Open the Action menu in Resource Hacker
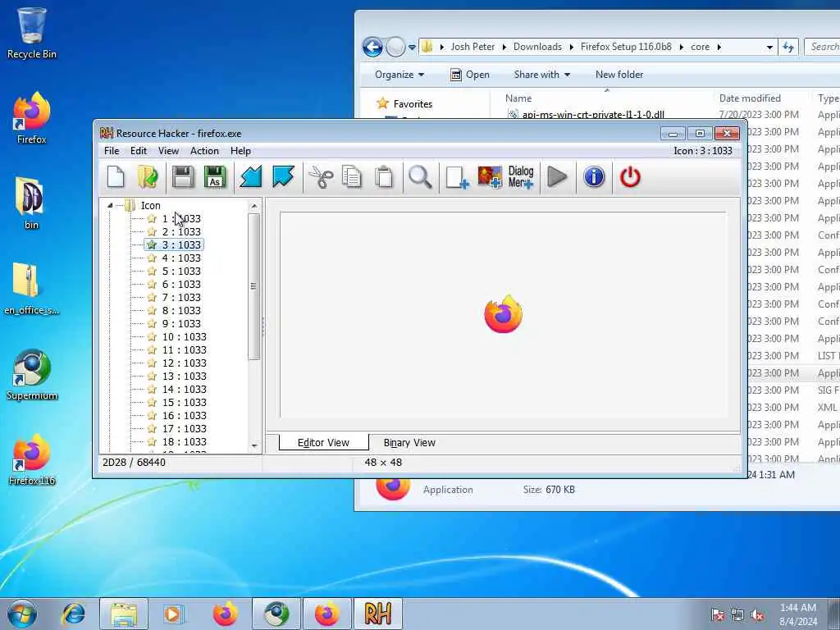Screen dimensions: 840x630 [204, 151]
